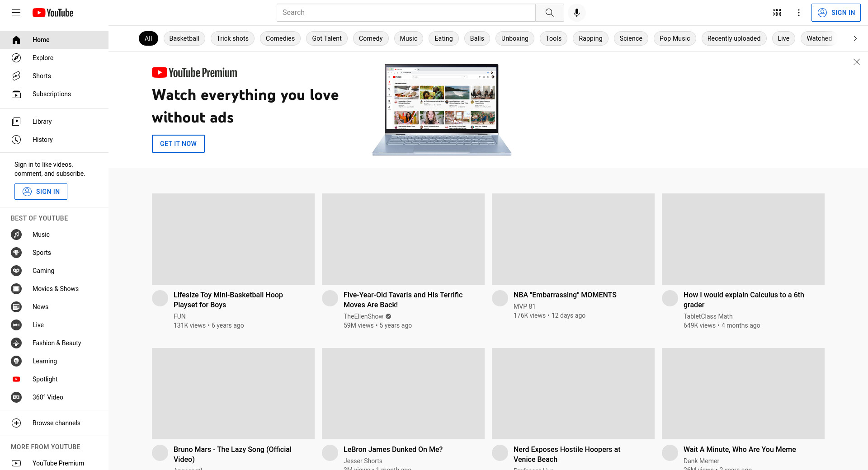This screenshot has width=868, height=470.
Task: Select the Watched filter chip
Action: [x=819, y=38]
